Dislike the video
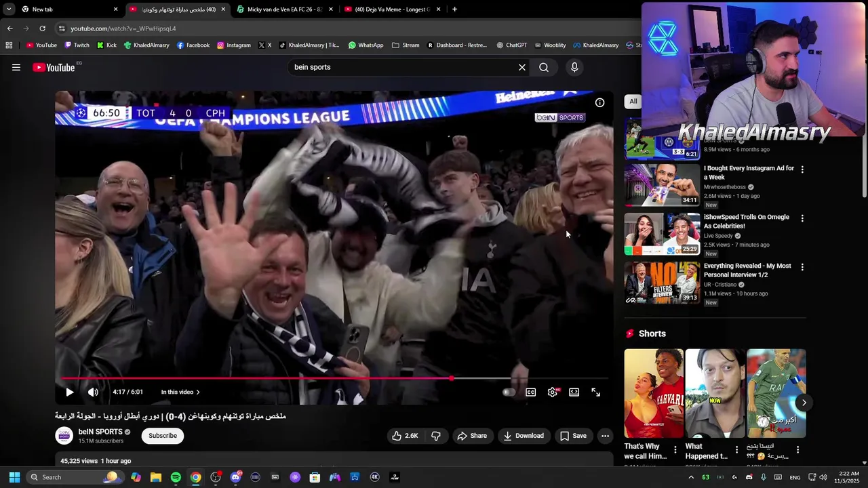The image size is (868, 488). click(x=436, y=436)
